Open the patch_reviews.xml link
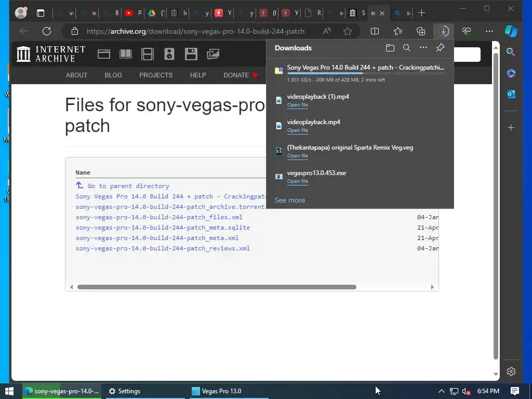532x399 pixels. coord(163,248)
